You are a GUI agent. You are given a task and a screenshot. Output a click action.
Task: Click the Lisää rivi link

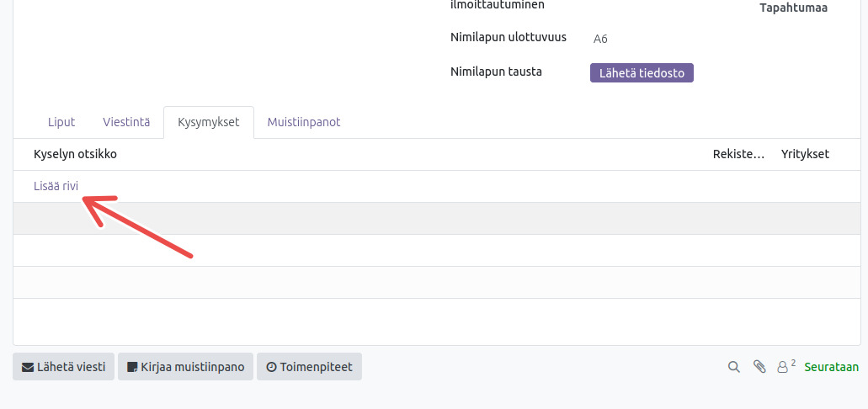click(x=56, y=186)
